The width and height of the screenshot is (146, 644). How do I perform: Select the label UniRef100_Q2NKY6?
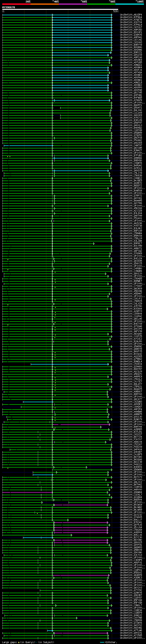point(131,593)
